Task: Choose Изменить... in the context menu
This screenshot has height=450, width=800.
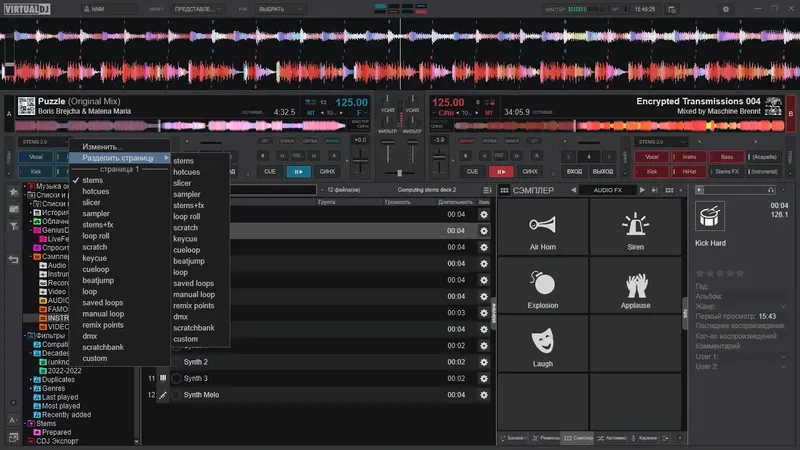Action: coord(119,147)
